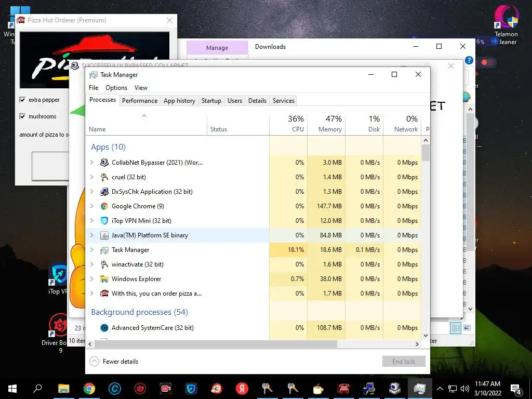Click the End task button
The width and height of the screenshot is (532, 399).
[x=404, y=362]
